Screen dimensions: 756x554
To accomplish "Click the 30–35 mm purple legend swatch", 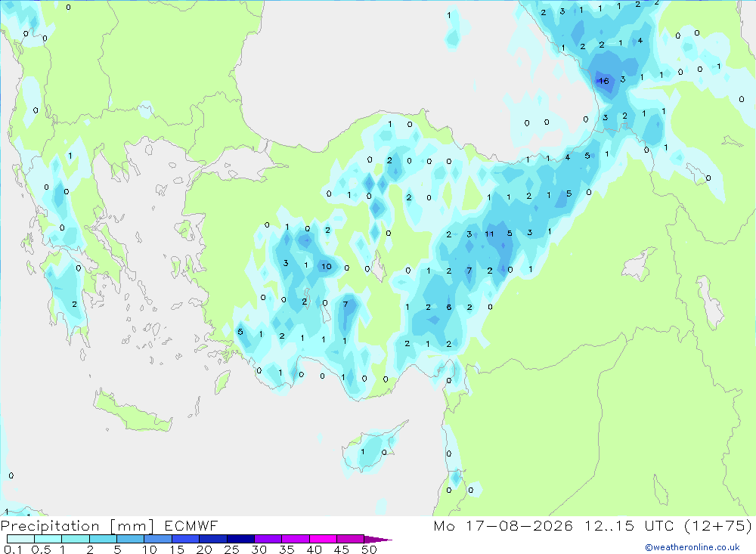I will coord(268,539).
